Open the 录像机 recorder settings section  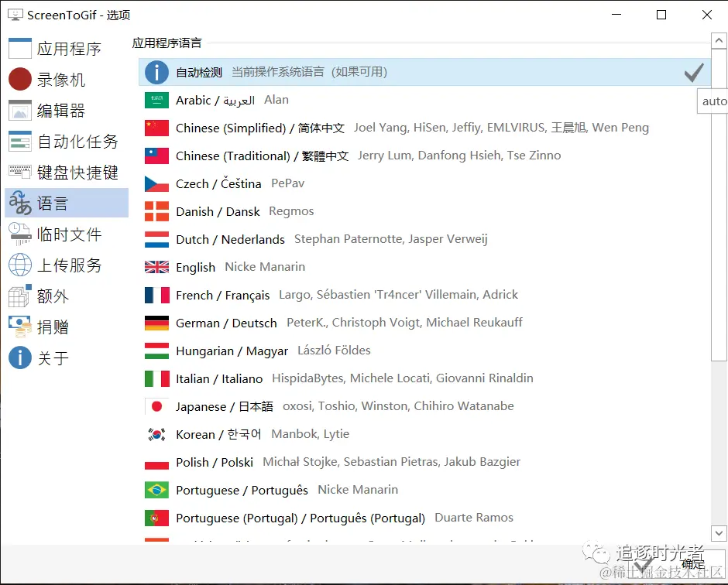(x=67, y=80)
